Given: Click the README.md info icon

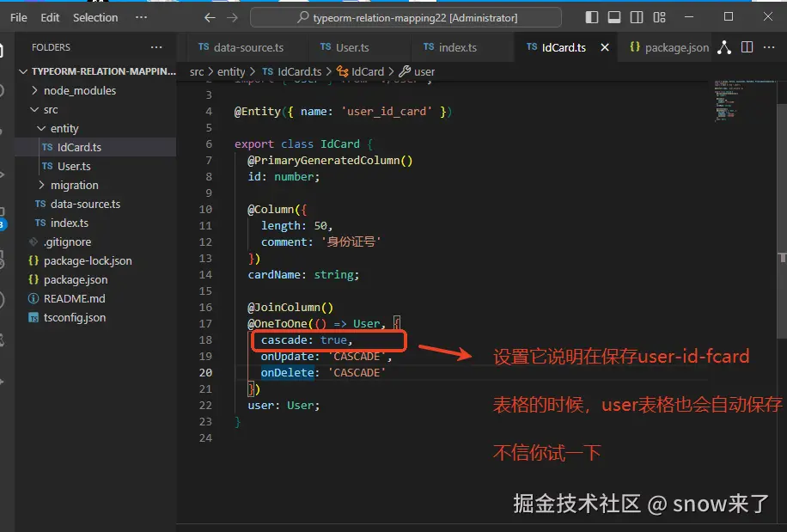Looking at the screenshot, I should [34, 298].
